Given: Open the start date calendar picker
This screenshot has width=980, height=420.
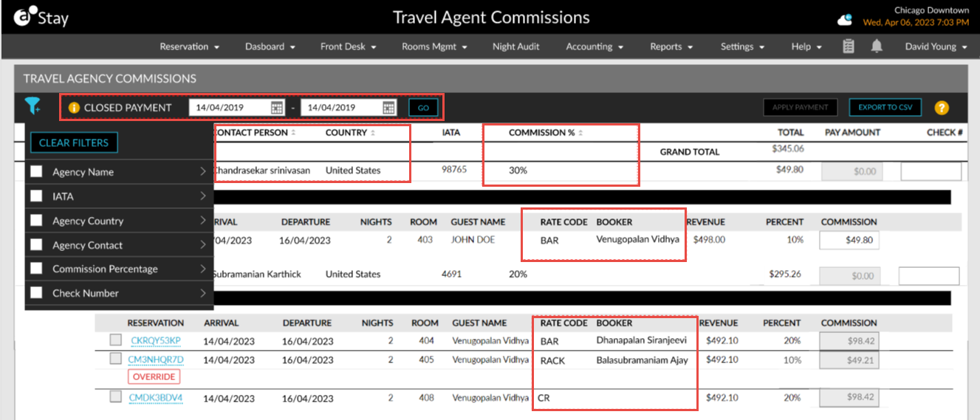Looking at the screenshot, I should (x=277, y=108).
